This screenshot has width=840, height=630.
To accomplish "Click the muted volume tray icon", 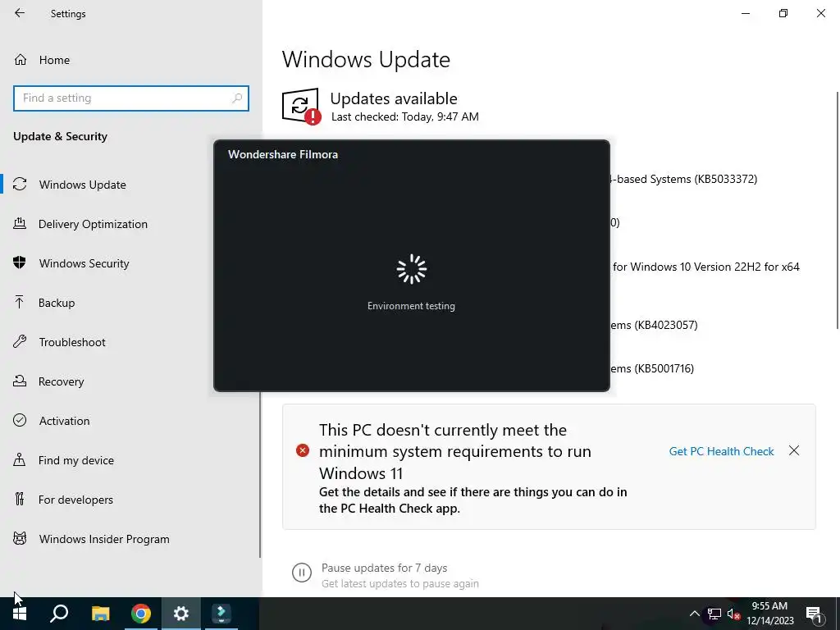I will coord(734,614).
